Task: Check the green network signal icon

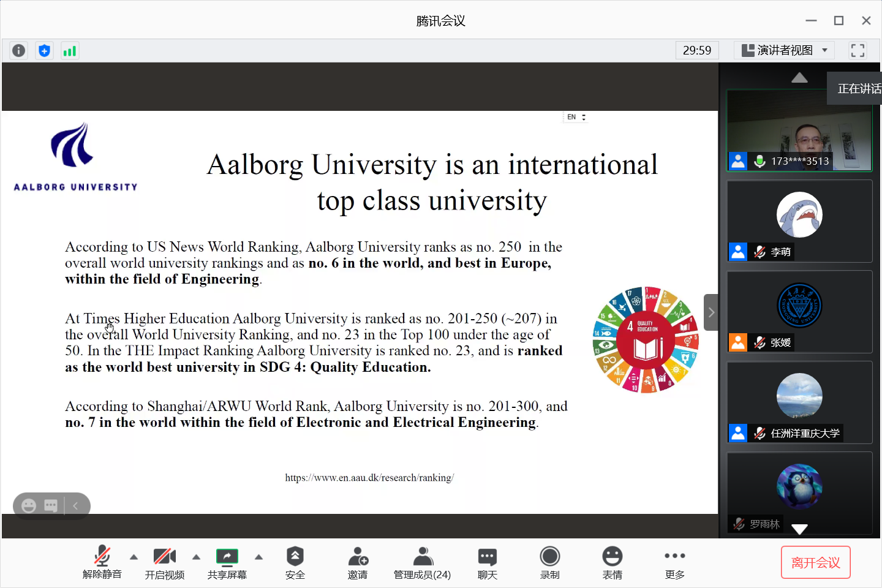Action: pos(70,51)
